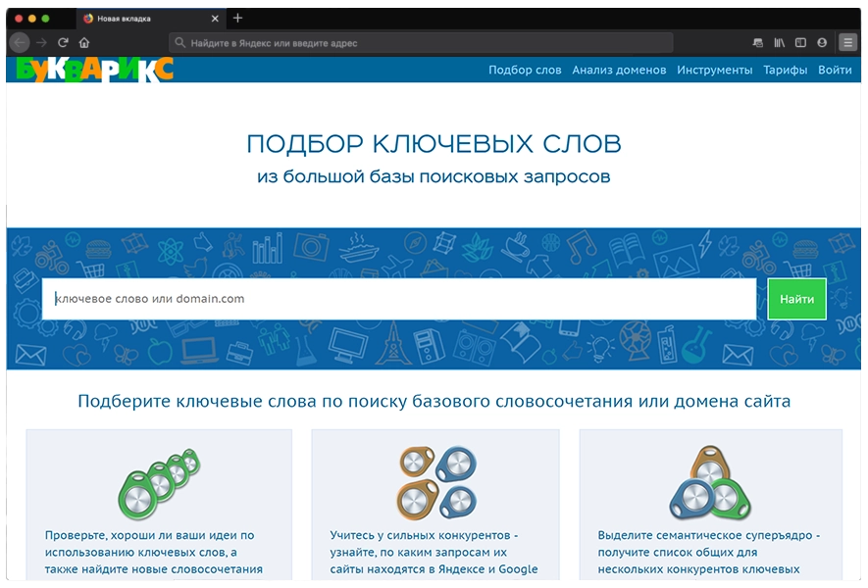Screen dimensions: 868x588
Task: Open the synced tabs toolbar icon
Action: (758, 42)
